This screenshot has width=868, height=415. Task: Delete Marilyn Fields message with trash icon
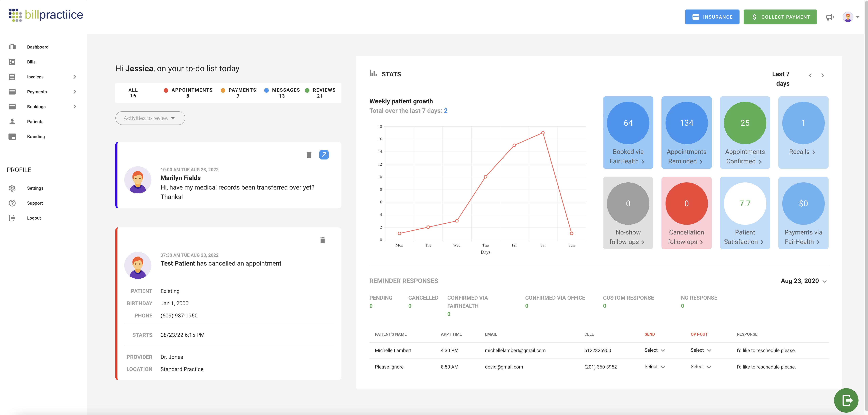pyautogui.click(x=309, y=155)
